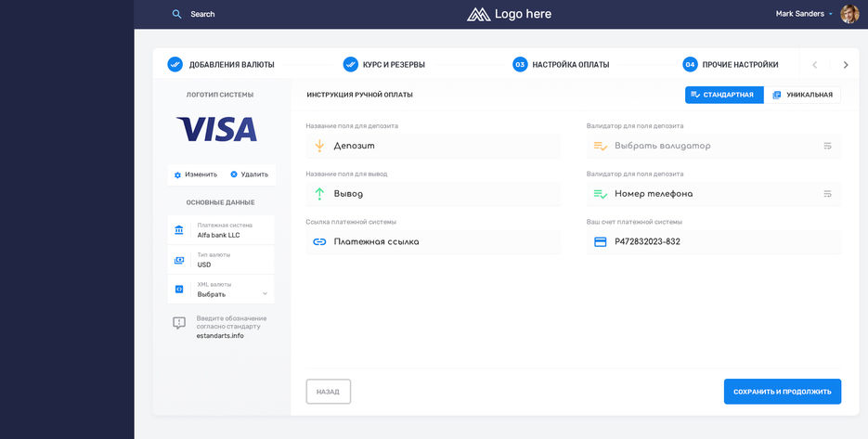Click the 04 step number circle
Image resolution: width=868 pixels, height=439 pixels.
[690, 64]
